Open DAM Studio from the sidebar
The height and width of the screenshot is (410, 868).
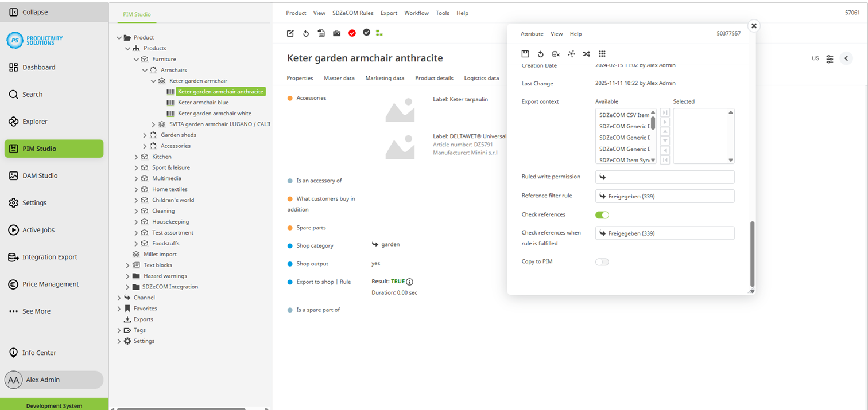[x=40, y=175]
